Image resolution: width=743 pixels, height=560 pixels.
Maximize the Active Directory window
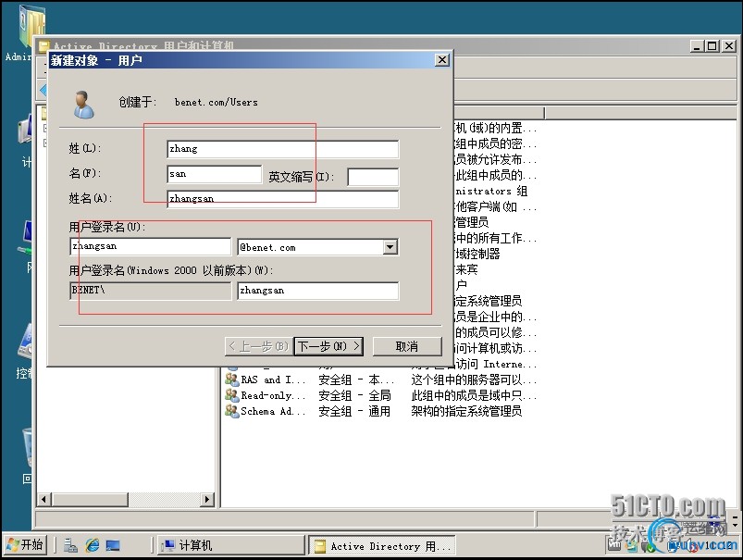pyautogui.click(x=712, y=46)
